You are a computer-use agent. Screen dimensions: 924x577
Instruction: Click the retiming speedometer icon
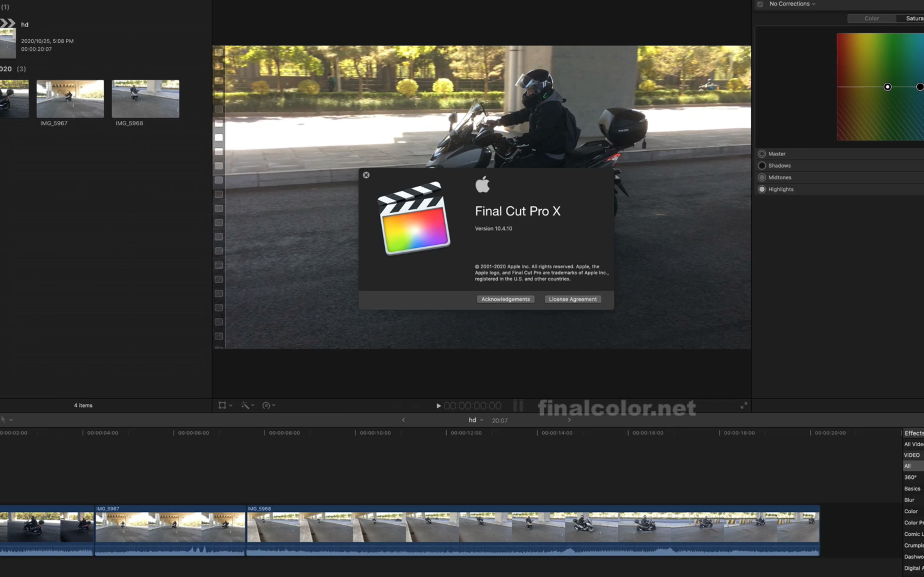tap(267, 405)
